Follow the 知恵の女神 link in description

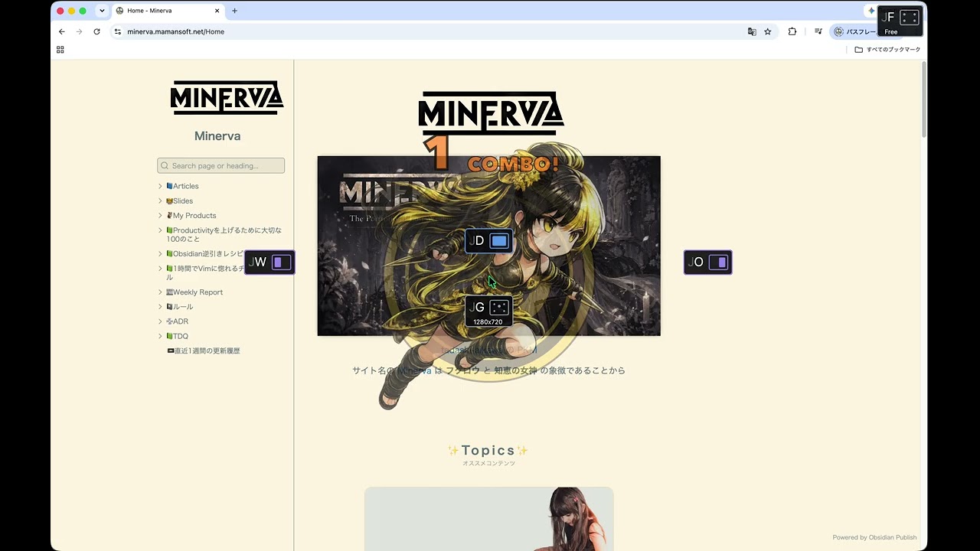pyautogui.click(x=515, y=370)
